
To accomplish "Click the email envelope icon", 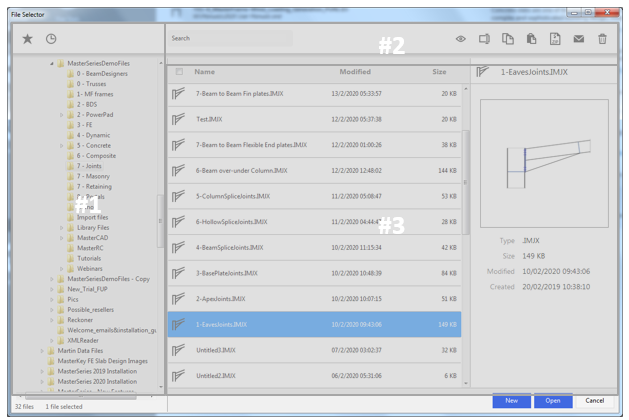I will click(x=578, y=39).
